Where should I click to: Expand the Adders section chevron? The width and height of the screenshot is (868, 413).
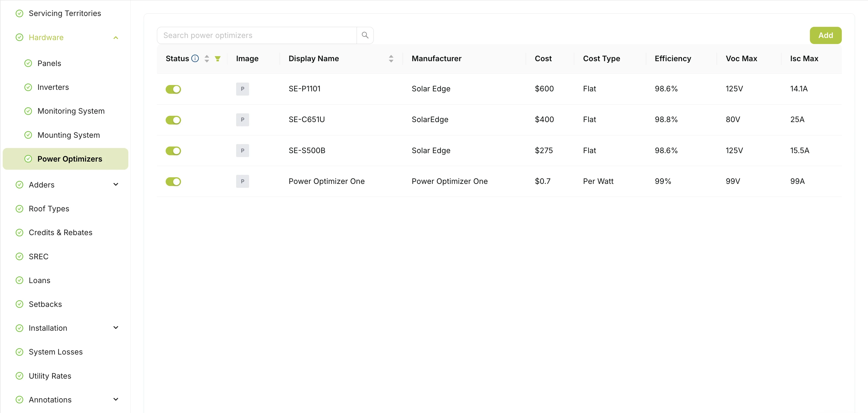tap(116, 184)
